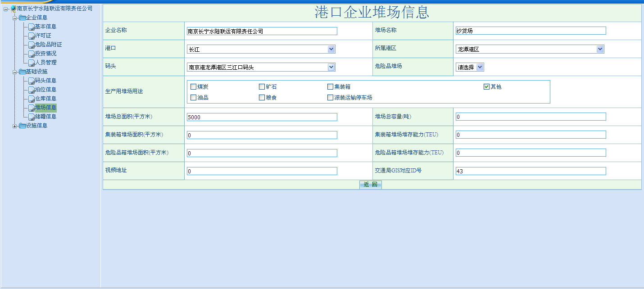This screenshot has width=644, height=289.
Task: Enable the 集装箱 checkbox
Action: click(331, 87)
